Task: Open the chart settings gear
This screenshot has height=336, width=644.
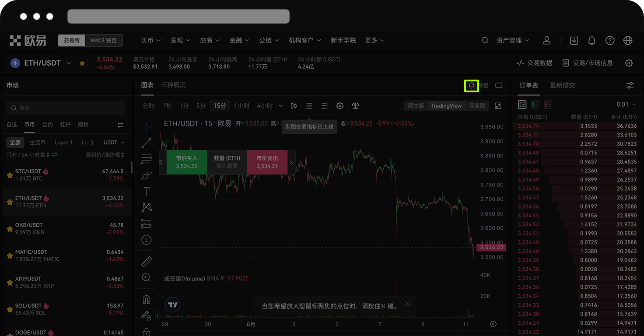Action: coord(339,105)
